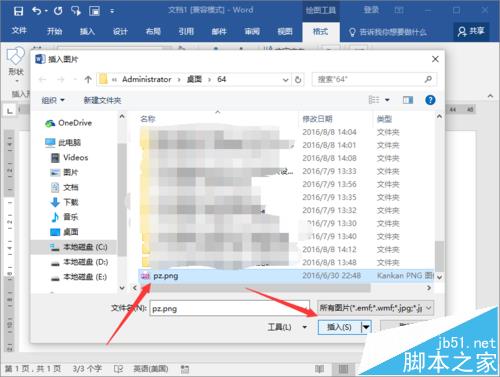Open the quick access toolbar customize arrow

point(112,11)
